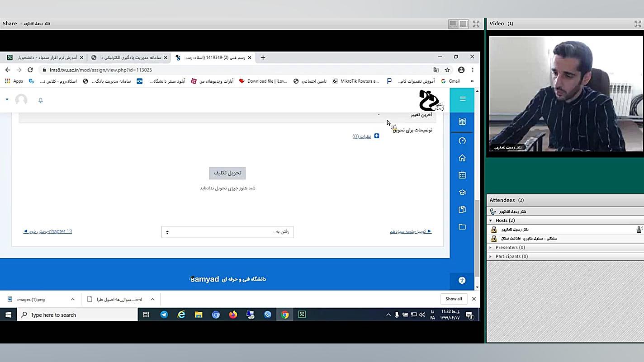Open options arrow for the xml download

coord(152,299)
